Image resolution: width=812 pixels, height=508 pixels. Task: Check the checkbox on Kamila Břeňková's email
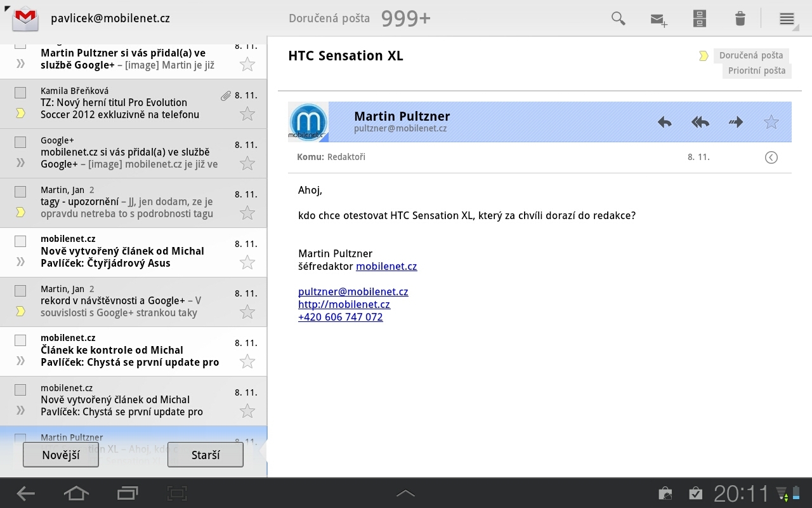click(20, 92)
